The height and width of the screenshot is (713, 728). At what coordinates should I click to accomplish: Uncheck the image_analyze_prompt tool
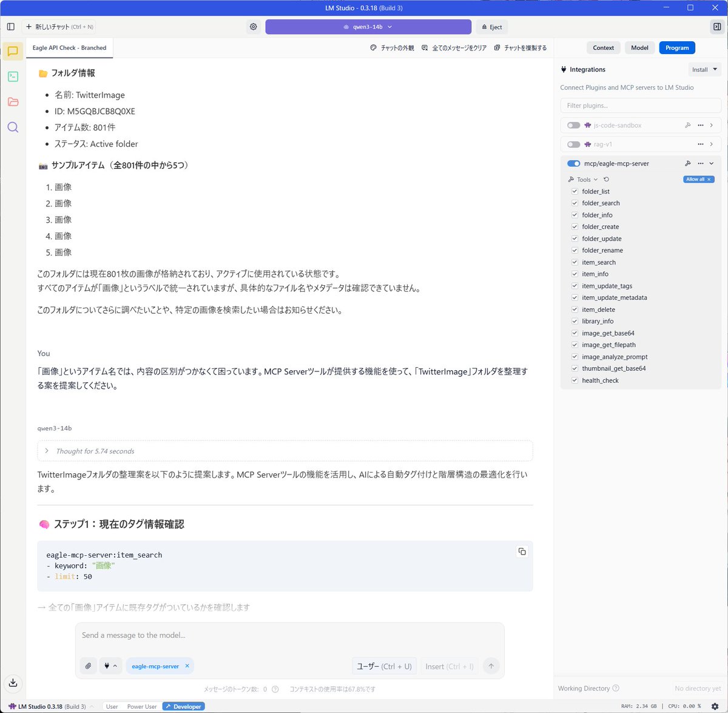(575, 357)
